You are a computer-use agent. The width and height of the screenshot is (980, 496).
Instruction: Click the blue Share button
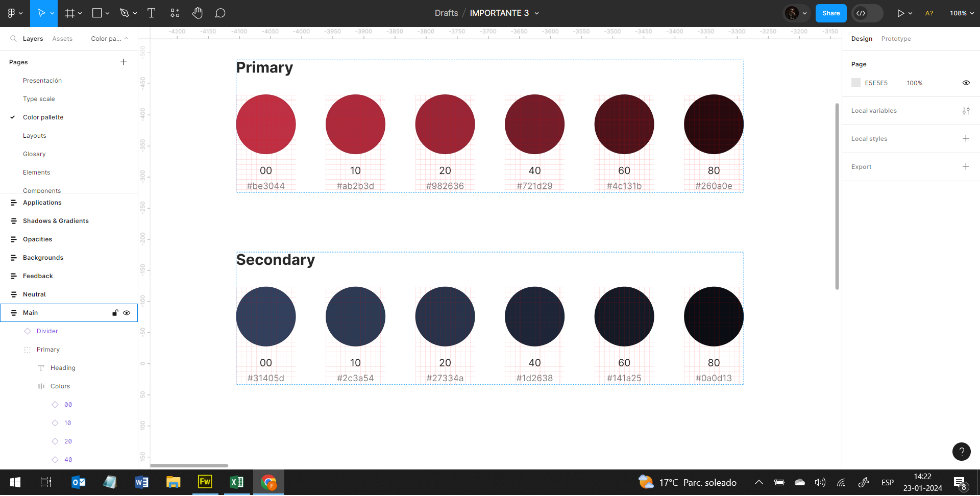tap(830, 13)
